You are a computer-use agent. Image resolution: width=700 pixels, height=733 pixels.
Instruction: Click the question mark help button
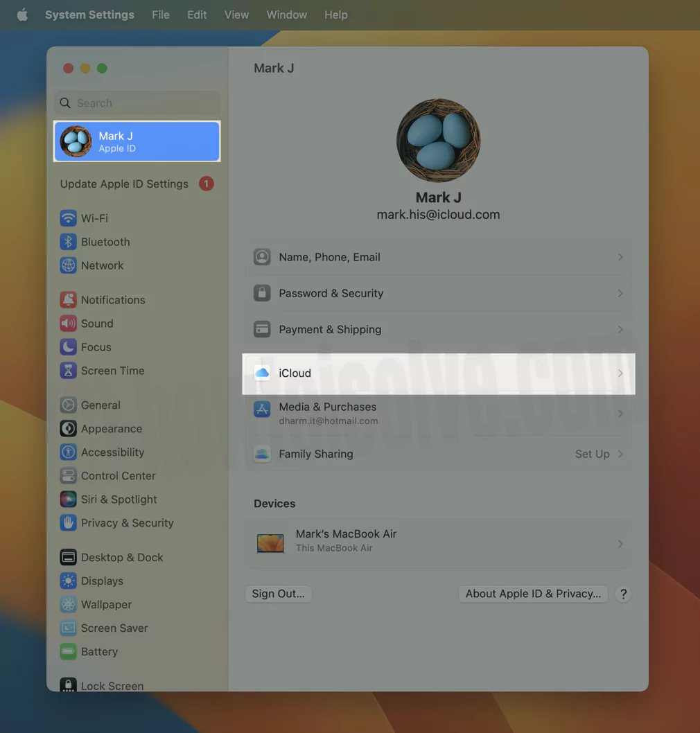point(623,594)
